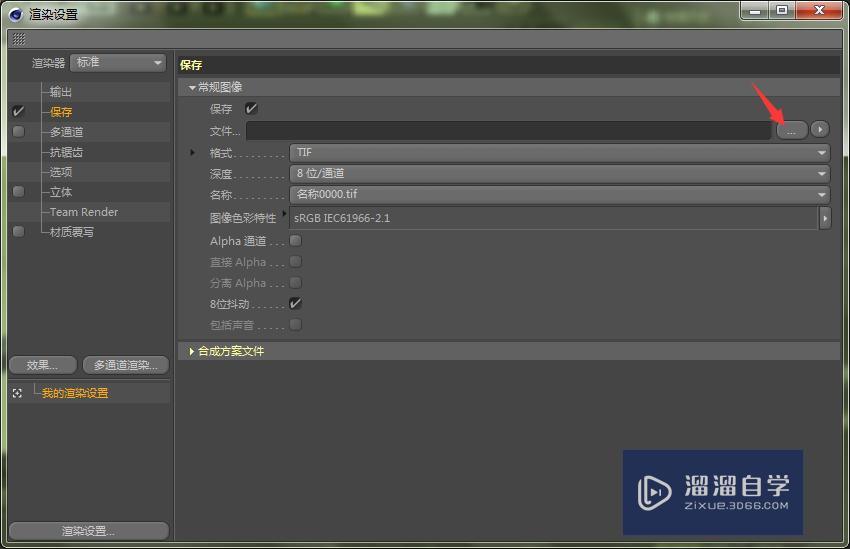Click the 渲染设置... button at bottom

pos(89,531)
